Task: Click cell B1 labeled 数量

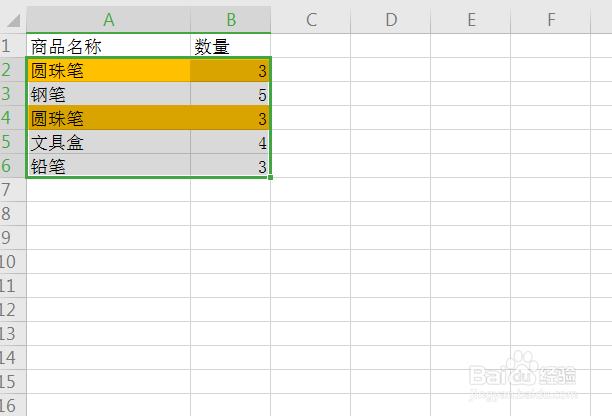Action: coord(230,46)
